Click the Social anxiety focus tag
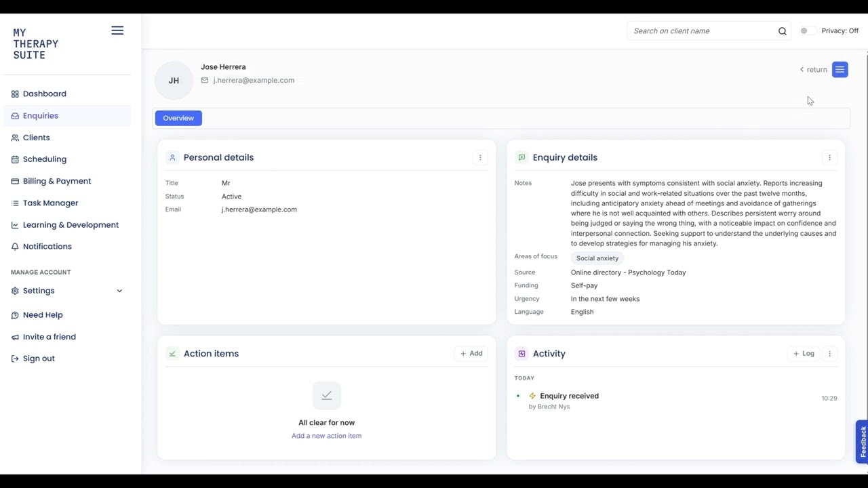Screen dimensions: 868x488 click(597, 258)
